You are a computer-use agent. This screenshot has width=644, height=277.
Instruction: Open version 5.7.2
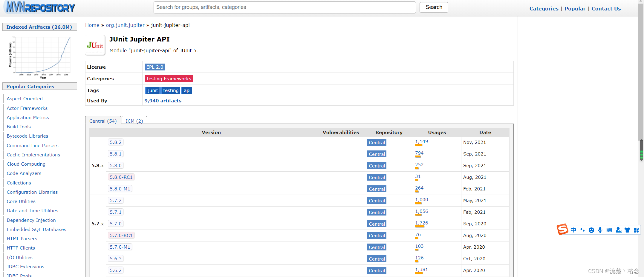[x=116, y=200]
